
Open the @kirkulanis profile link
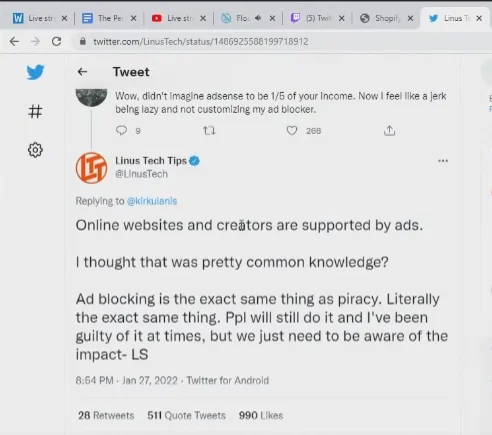152,201
